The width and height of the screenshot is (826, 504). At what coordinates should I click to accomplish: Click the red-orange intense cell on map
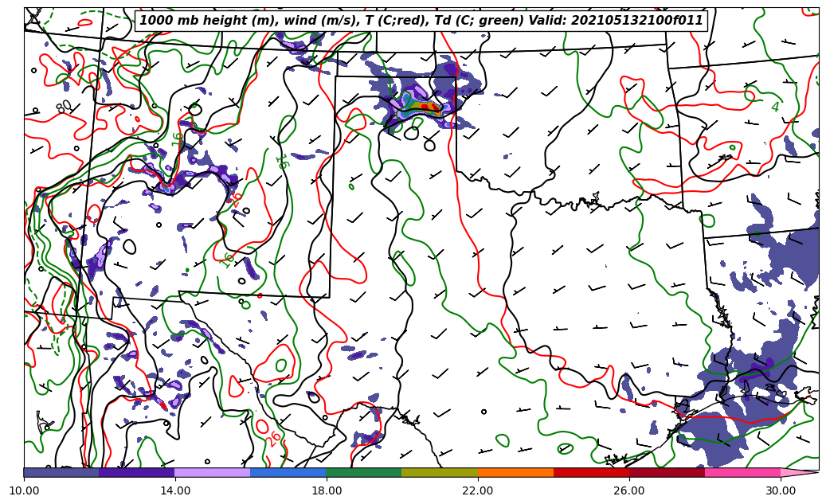click(x=427, y=106)
